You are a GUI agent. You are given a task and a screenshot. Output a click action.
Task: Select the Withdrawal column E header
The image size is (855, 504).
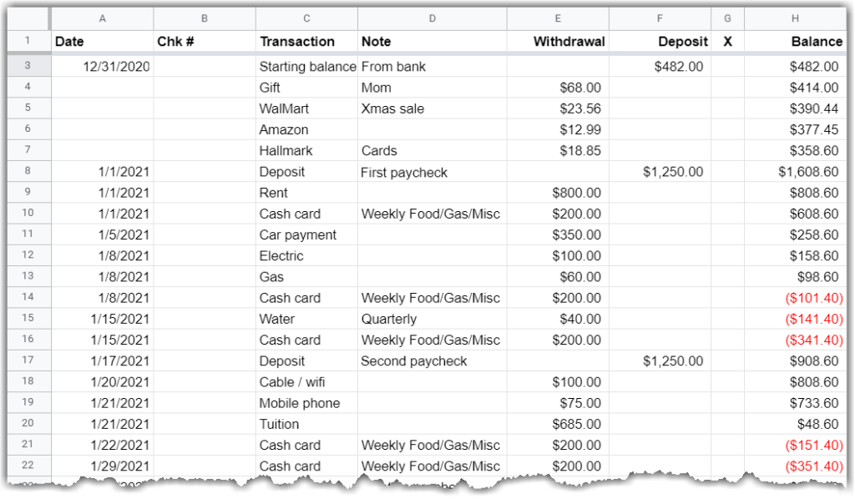tap(558, 18)
